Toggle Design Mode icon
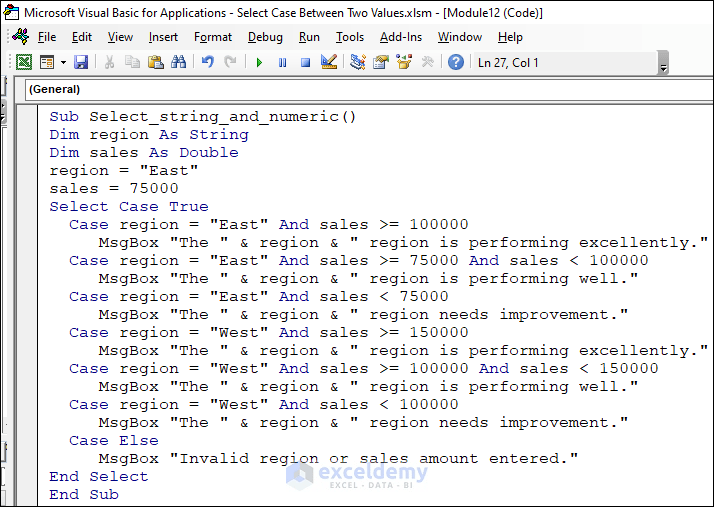Viewport: 714px width, 507px height. click(x=329, y=61)
